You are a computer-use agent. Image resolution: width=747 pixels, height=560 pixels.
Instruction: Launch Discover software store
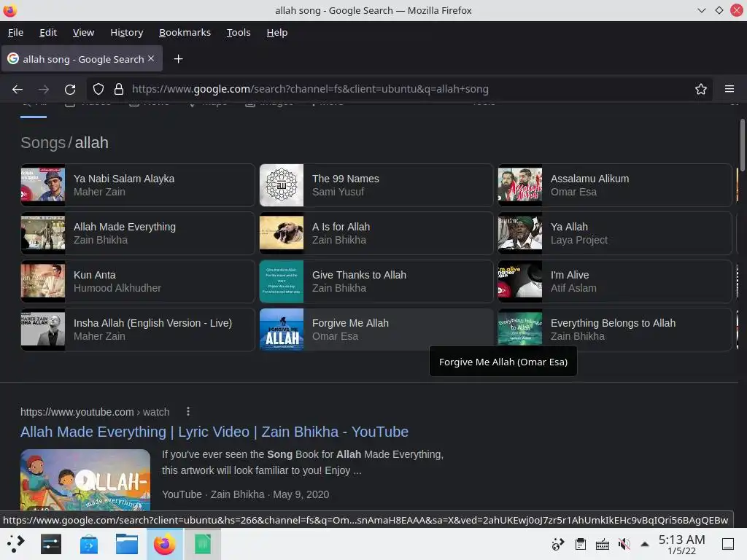(88, 544)
